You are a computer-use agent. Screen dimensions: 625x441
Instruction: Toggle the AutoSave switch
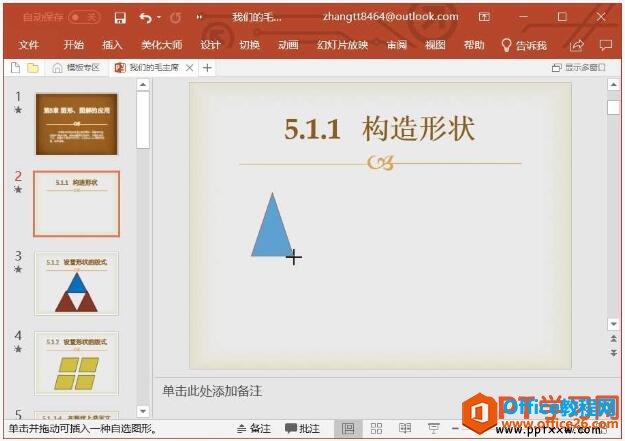pos(84,17)
